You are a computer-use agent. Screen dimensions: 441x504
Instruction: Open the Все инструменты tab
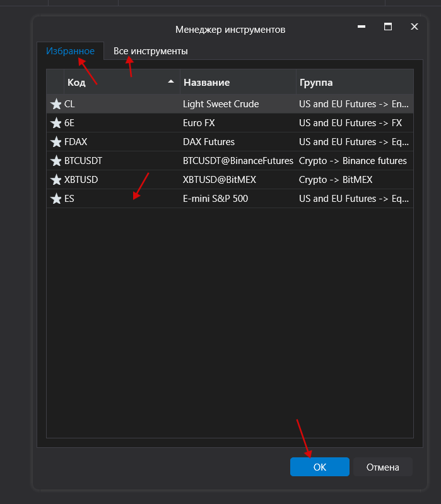tap(150, 51)
